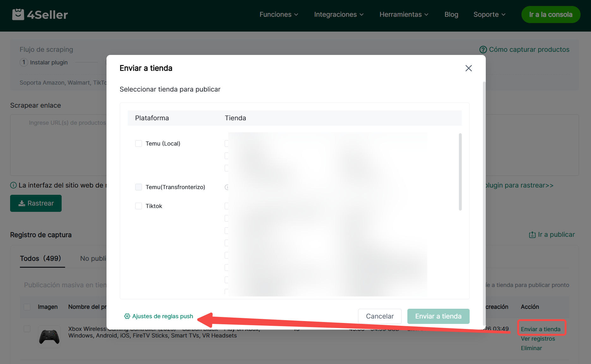The height and width of the screenshot is (364, 591).
Task: Click the Ingrese URL(s) de productos text area
Action: click(x=58, y=145)
